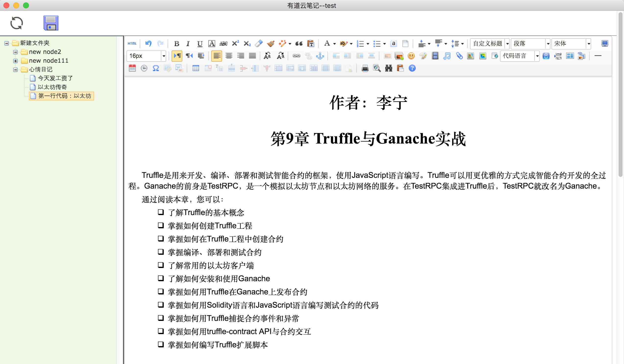Image resolution: width=624 pixels, height=364 pixels.
Task: Insert horizontal rule line
Action: pyautogui.click(x=598, y=56)
